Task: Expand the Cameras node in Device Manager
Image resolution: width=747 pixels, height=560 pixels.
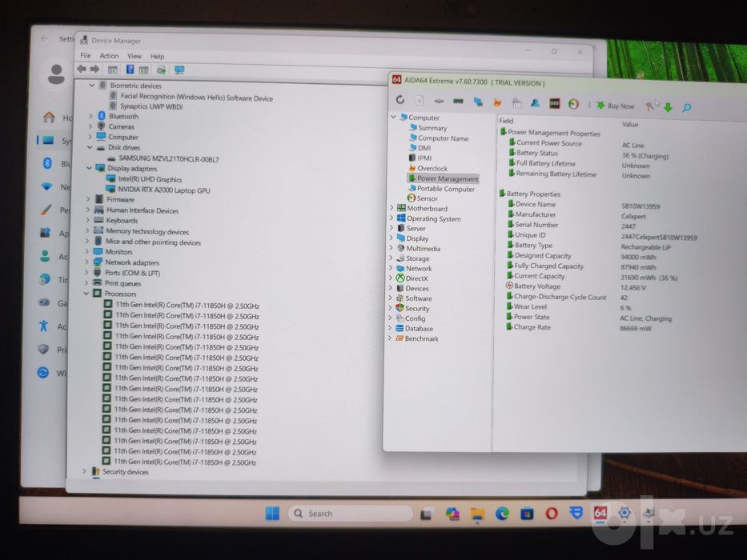Action: [x=90, y=126]
